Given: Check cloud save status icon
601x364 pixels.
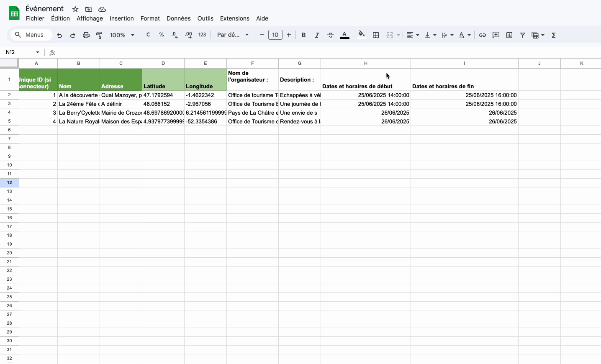Looking at the screenshot, I should click(102, 9).
